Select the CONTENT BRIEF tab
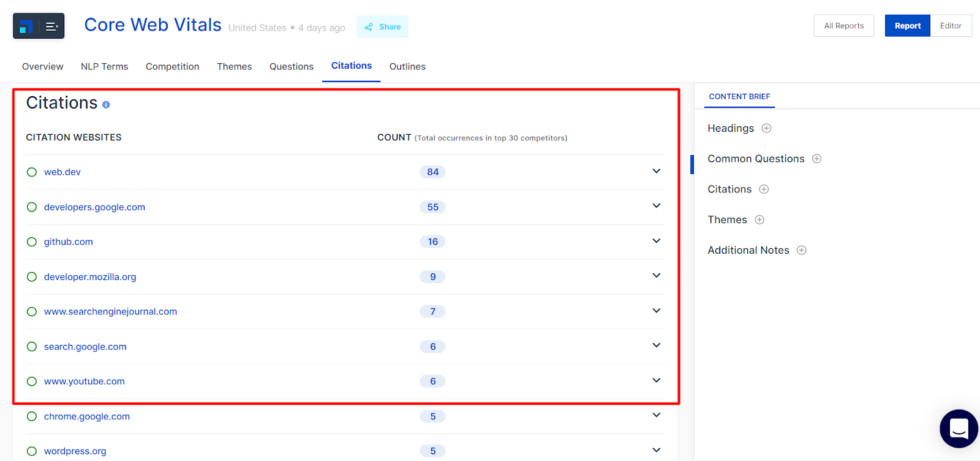Viewport: 980px width, 461px height. pos(739,97)
